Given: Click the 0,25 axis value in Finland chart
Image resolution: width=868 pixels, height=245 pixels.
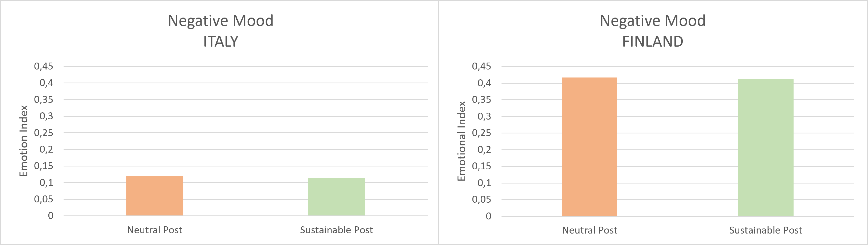Looking at the screenshot, I should 481,133.
